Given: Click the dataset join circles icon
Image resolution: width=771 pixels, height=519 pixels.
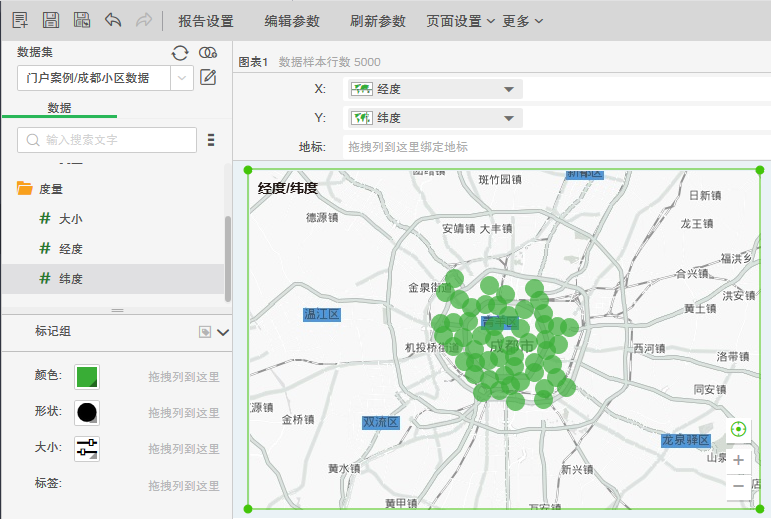Looking at the screenshot, I should [x=208, y=53].
